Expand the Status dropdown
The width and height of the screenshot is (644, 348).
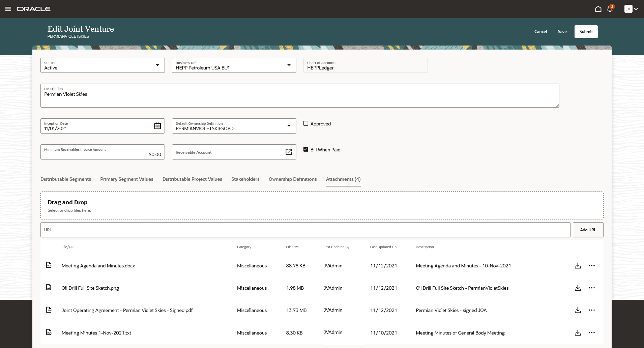click(157, 65)
